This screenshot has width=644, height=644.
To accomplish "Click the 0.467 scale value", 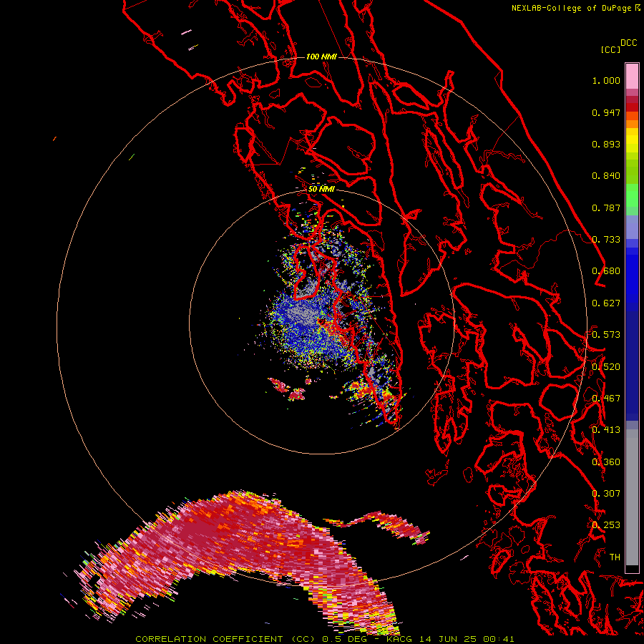I will click(606, 399).
